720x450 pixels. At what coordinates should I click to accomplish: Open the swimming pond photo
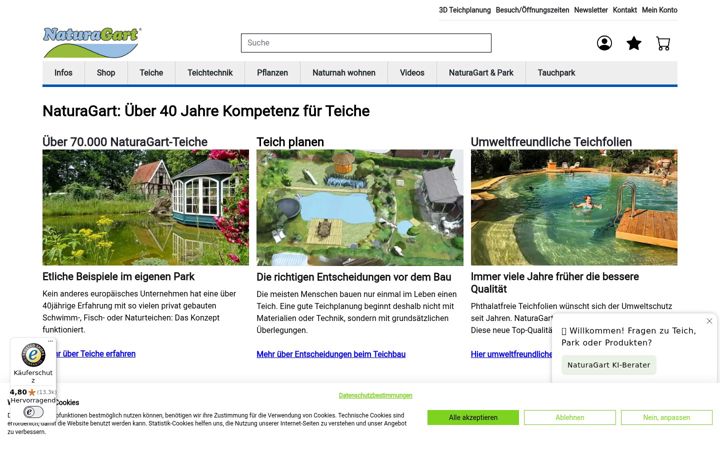(x=574, y=207)
